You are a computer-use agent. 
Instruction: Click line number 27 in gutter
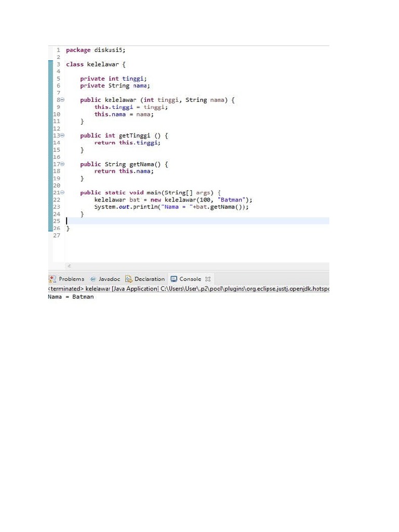57,235
